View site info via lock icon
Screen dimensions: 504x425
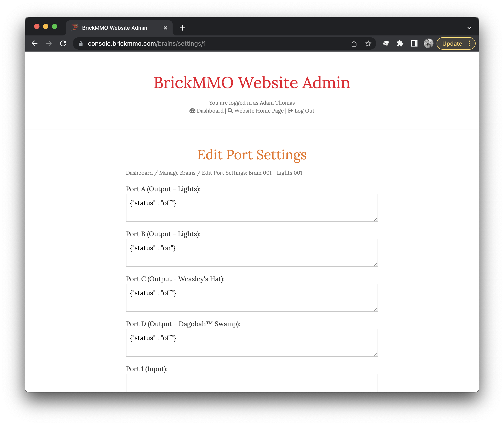(81, 43)
